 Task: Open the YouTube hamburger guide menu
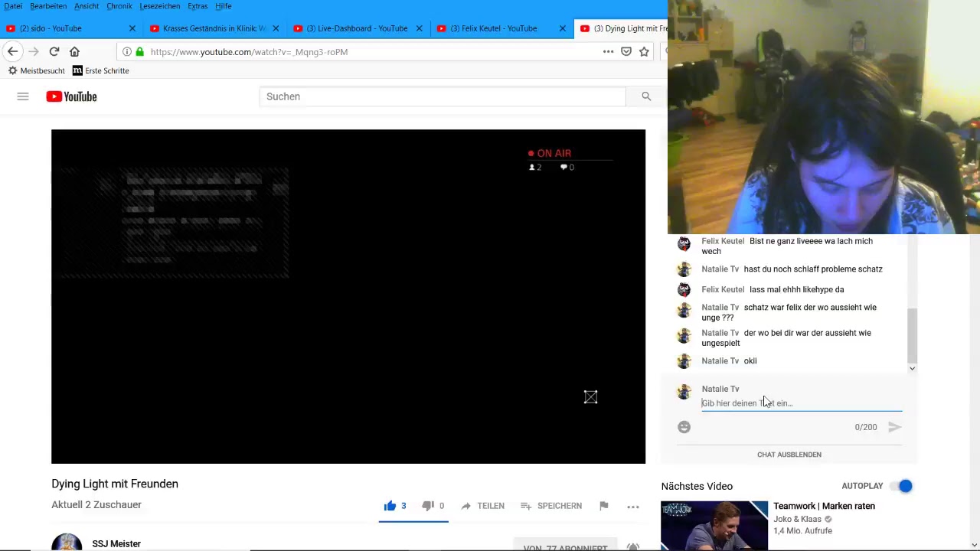tap(23, 96)
